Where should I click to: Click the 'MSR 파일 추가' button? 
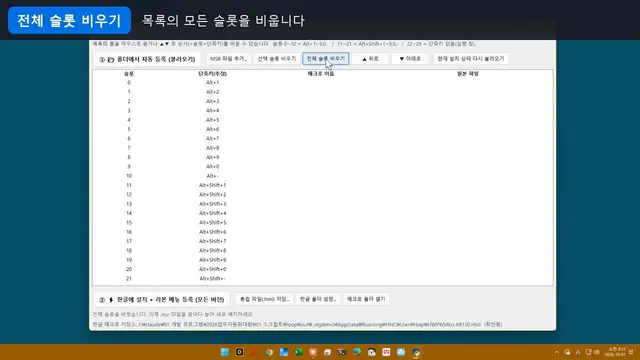pos(228,59)
